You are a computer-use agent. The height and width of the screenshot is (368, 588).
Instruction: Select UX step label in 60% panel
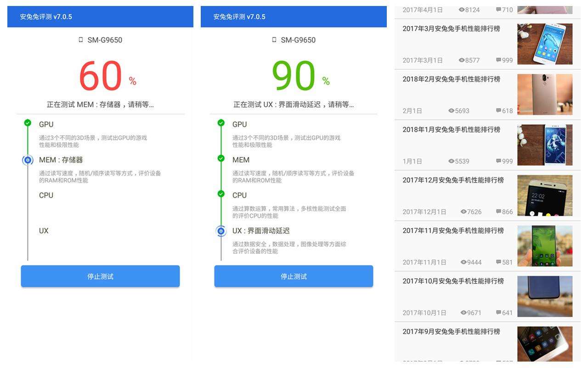tap(44, 231)
